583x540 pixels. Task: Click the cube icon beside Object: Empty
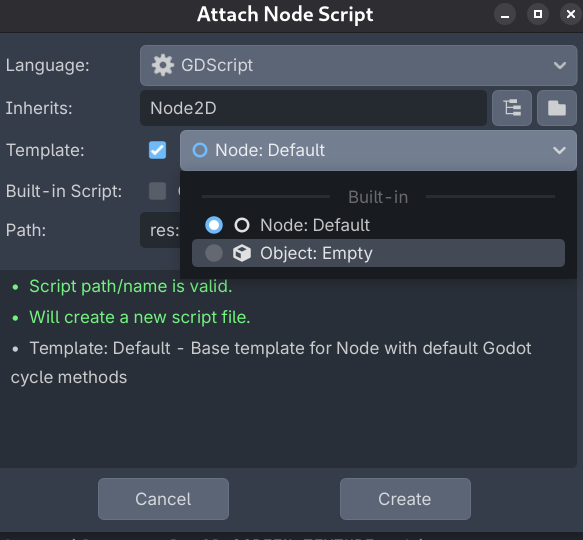click(x=242, y=253)
